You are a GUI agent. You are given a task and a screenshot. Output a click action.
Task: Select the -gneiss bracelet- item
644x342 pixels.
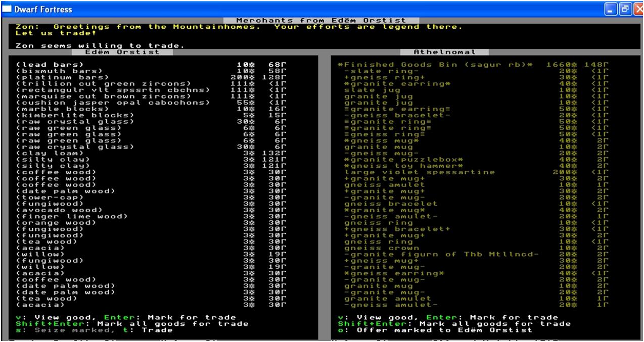(397, 115)
